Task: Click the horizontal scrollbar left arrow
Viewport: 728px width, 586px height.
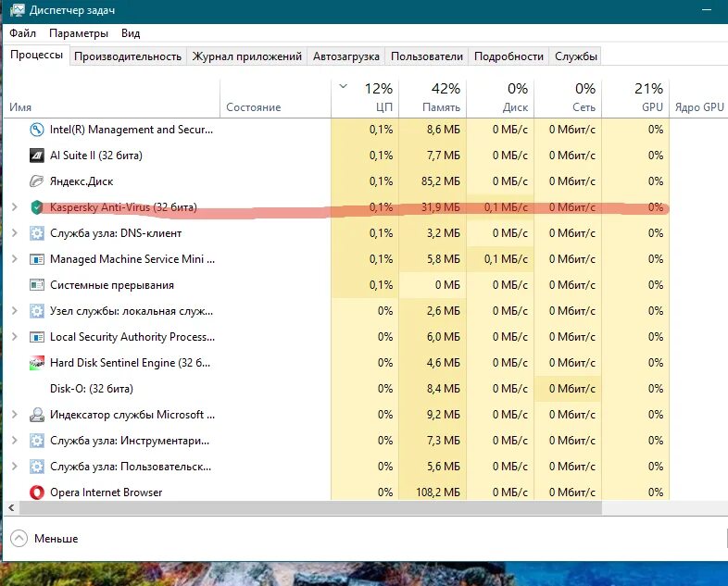Action: pyautogui.click(x=12, y=508)
